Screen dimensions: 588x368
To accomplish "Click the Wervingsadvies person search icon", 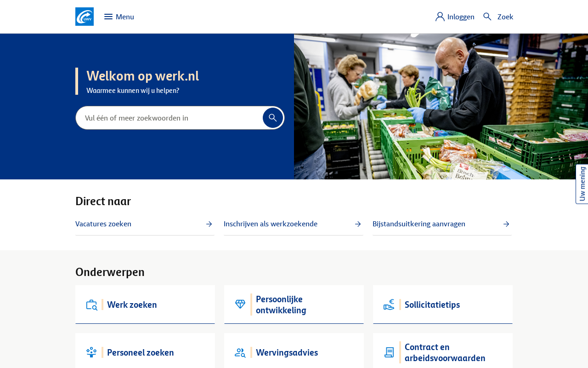I will (x=240, y=352).
